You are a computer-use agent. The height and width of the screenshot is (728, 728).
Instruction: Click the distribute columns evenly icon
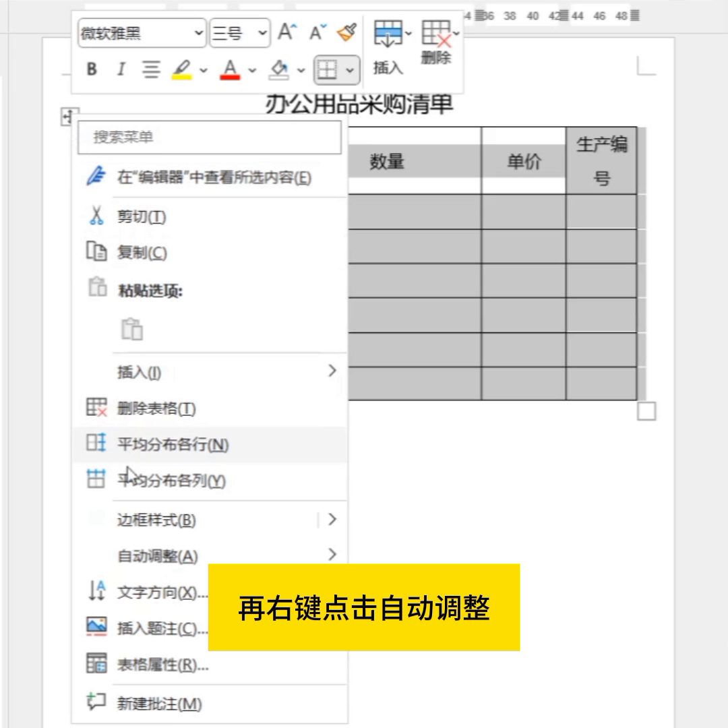point(96,479)
